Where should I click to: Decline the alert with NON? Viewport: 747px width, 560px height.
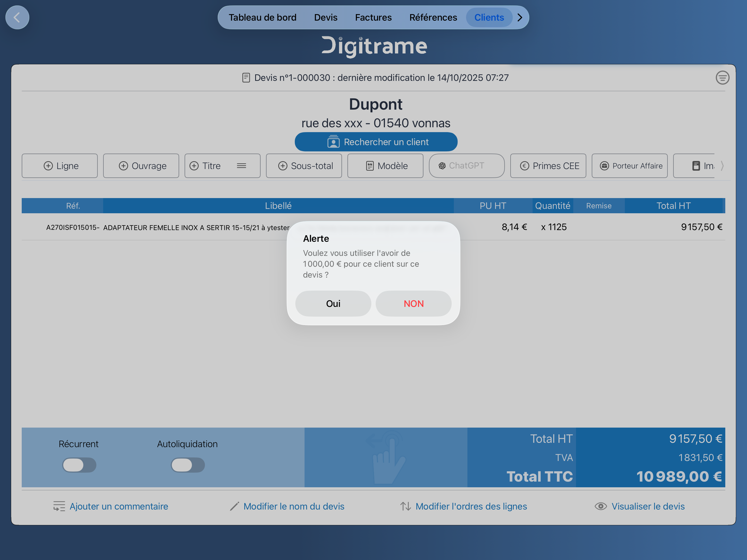coord(413,303)
